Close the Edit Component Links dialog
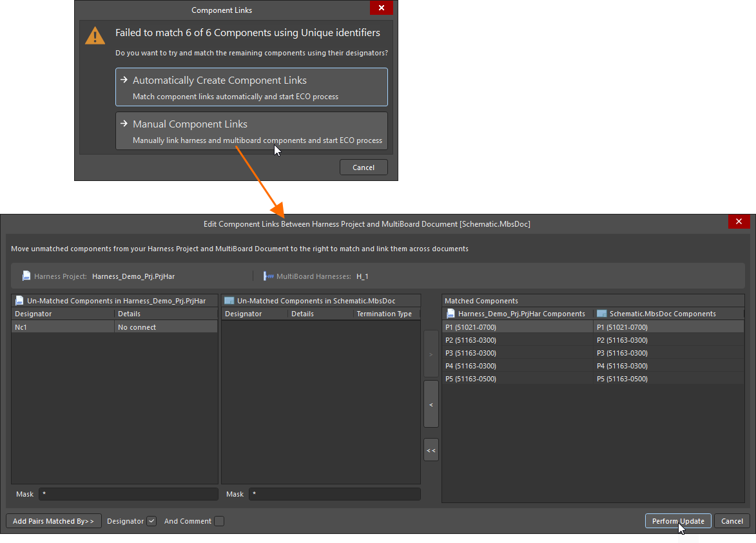Image resolution: width=756 pixels, height=543 pixels. [739, 222]
